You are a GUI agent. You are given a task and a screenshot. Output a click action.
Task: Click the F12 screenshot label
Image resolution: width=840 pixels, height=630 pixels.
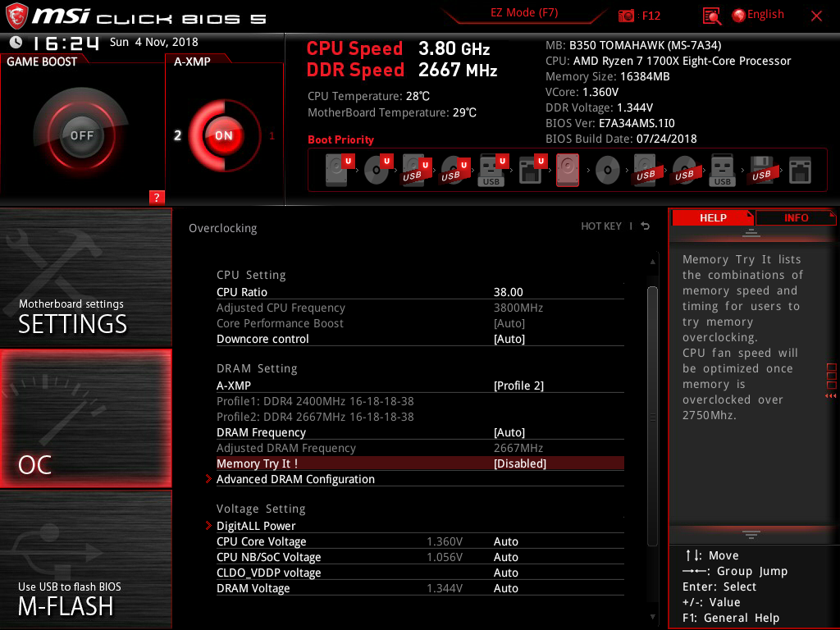[651, 16]
